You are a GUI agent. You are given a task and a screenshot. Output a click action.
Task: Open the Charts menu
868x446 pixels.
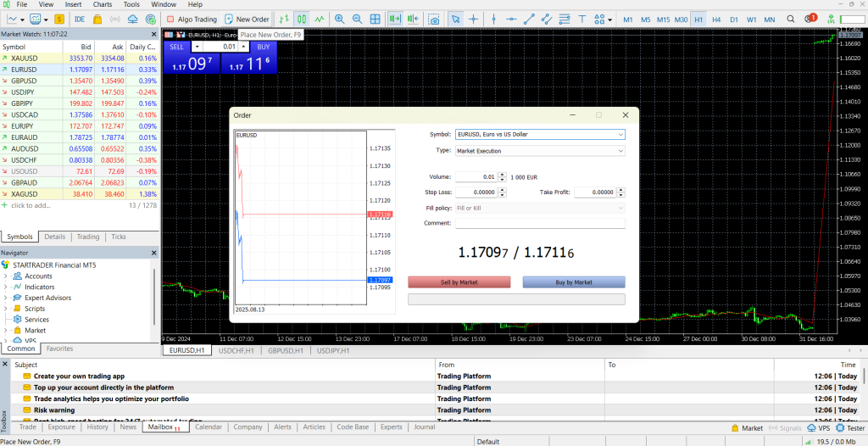(x=103, y=4)
